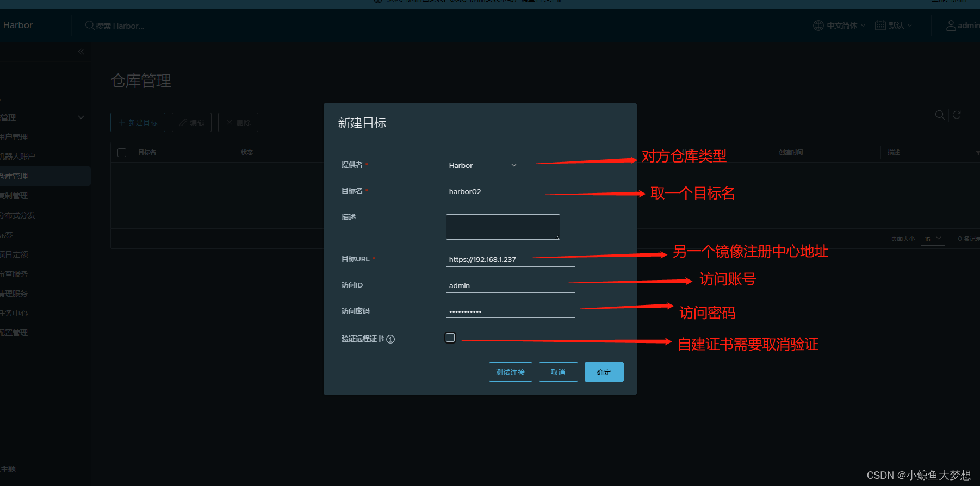980x486 pixels.
Task: Open 项目定额 in the sidebar
Action: 14,254
